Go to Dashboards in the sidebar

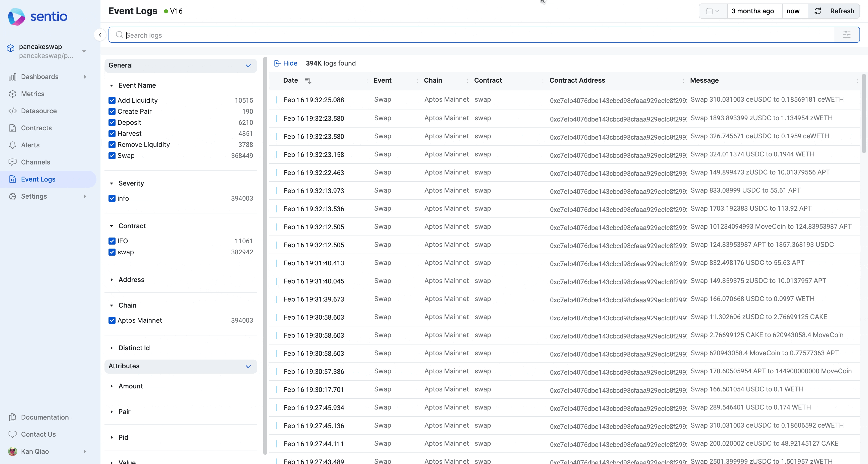tap(40, 77)
